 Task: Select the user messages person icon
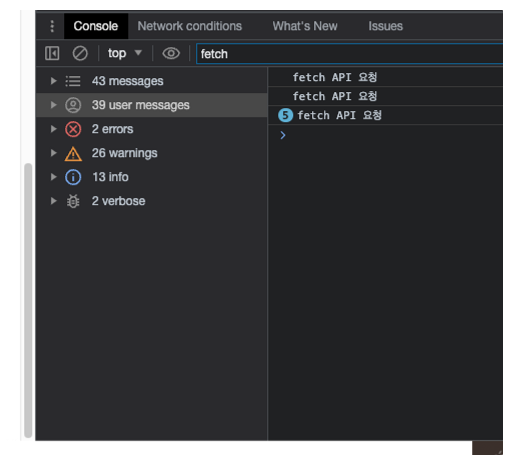[x=73, y=105]
